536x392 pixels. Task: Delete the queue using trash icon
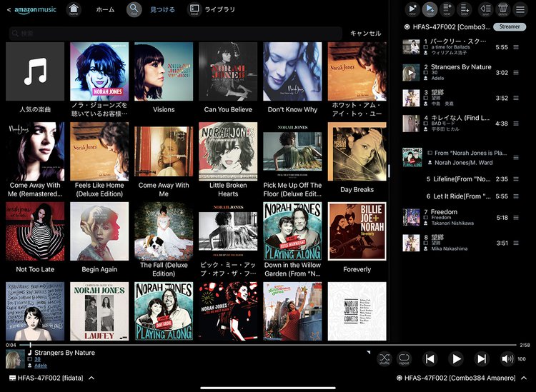point(502,9)
